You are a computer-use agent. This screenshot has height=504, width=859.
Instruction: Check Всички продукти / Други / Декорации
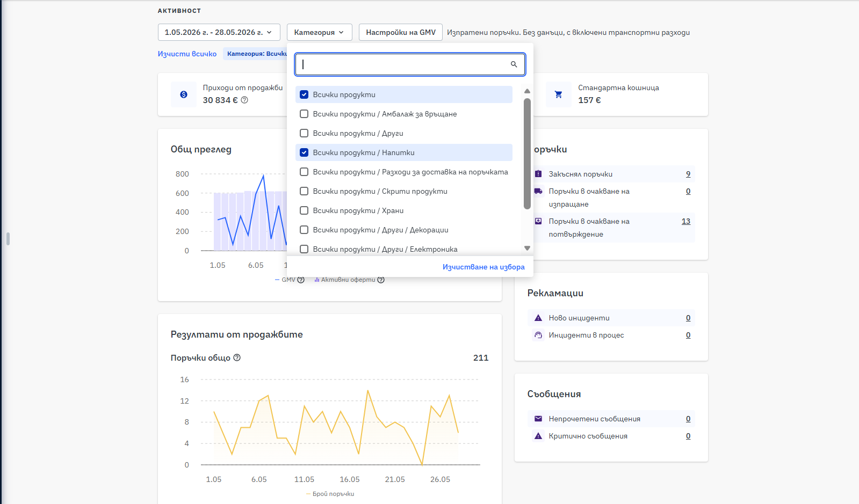click(x=304, y=230)
